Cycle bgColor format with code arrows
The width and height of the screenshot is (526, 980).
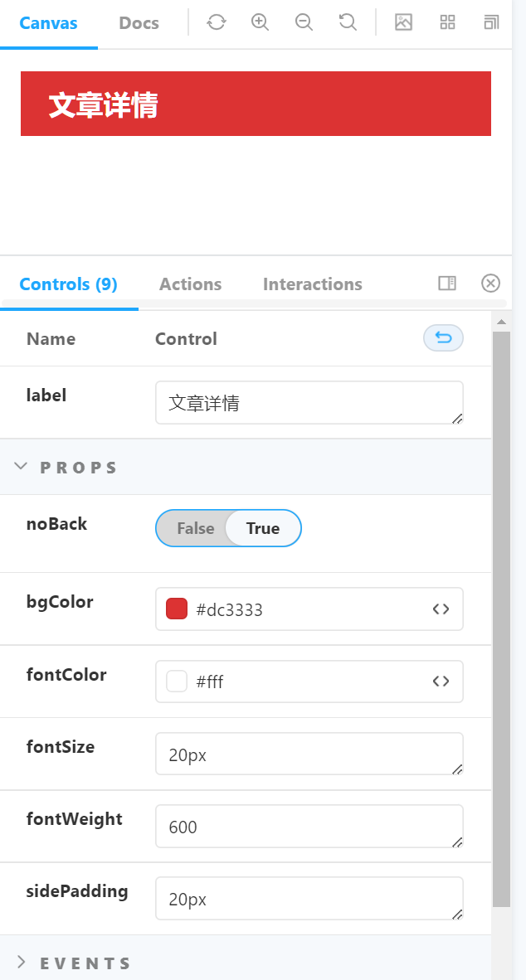(x=441, y=609)
